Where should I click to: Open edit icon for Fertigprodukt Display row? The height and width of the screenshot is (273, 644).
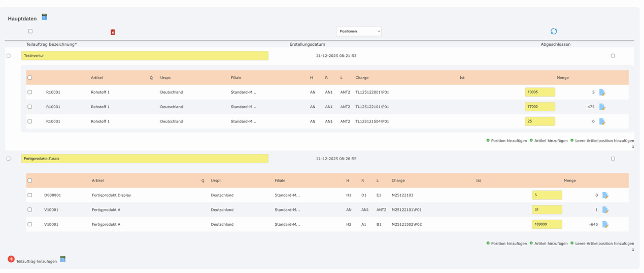tap(605, 195)
